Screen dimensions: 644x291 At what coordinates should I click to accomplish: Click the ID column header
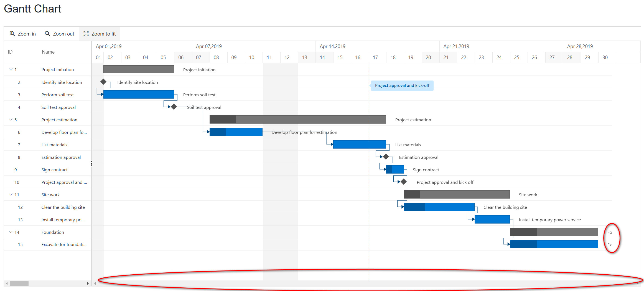pos(10,52)
